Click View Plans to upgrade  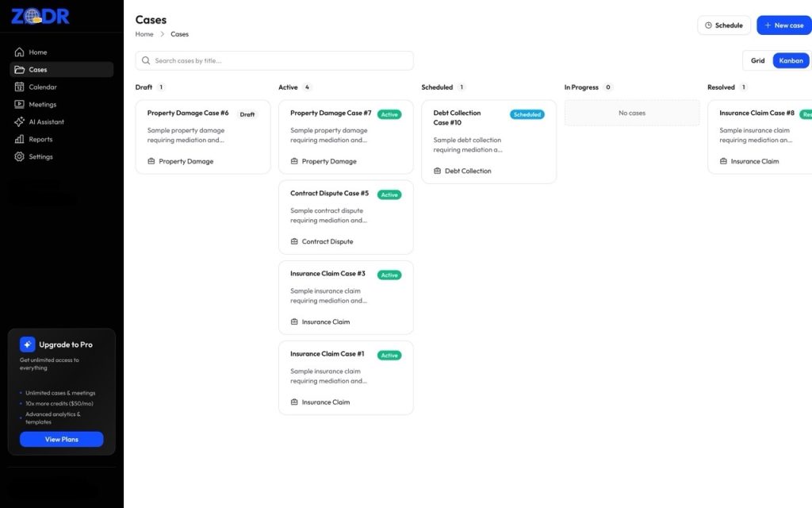[61, 439]
